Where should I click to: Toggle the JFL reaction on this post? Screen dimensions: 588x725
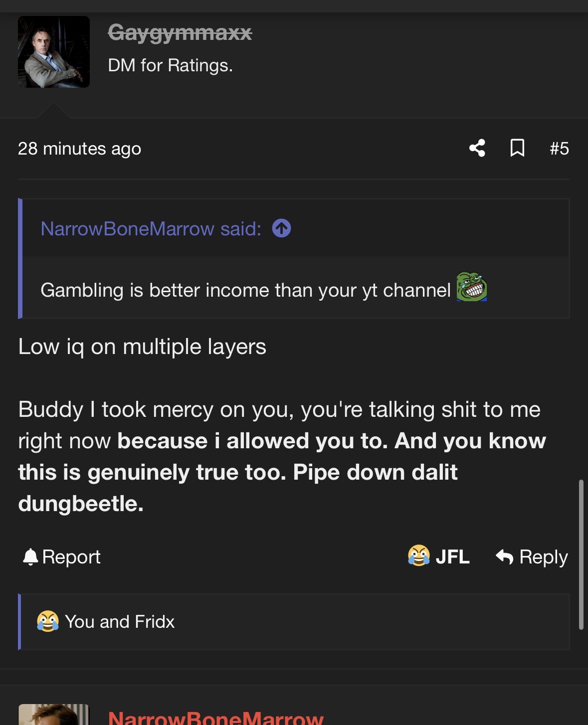coord(439,556)
